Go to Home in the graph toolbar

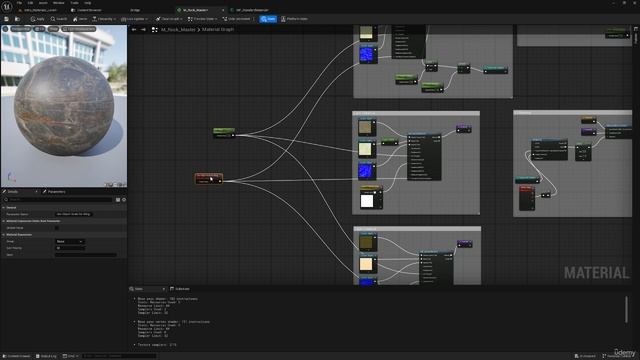(x=80, y=19)
